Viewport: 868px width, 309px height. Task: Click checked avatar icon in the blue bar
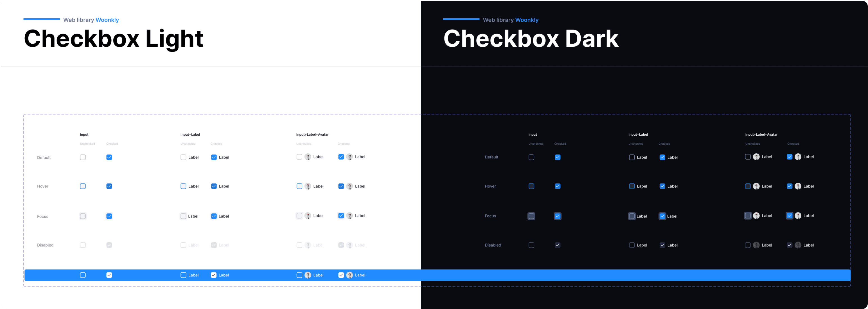[350, 275]
